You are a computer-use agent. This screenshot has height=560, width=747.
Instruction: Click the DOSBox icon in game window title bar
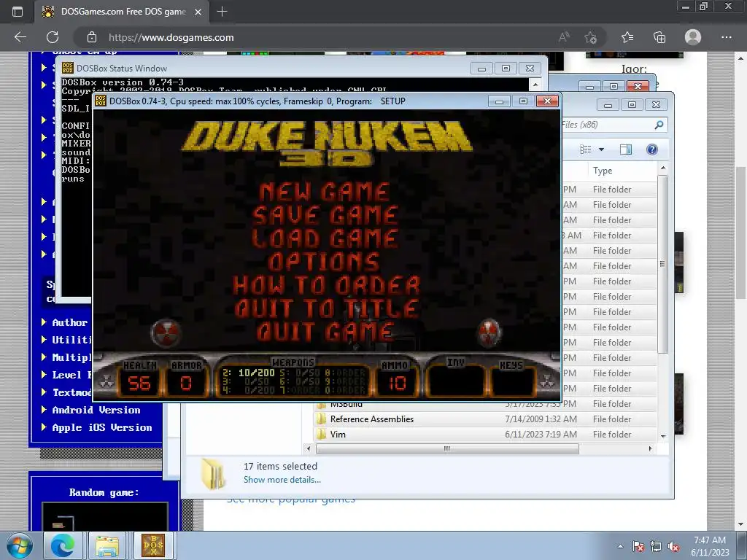point(101,101)
